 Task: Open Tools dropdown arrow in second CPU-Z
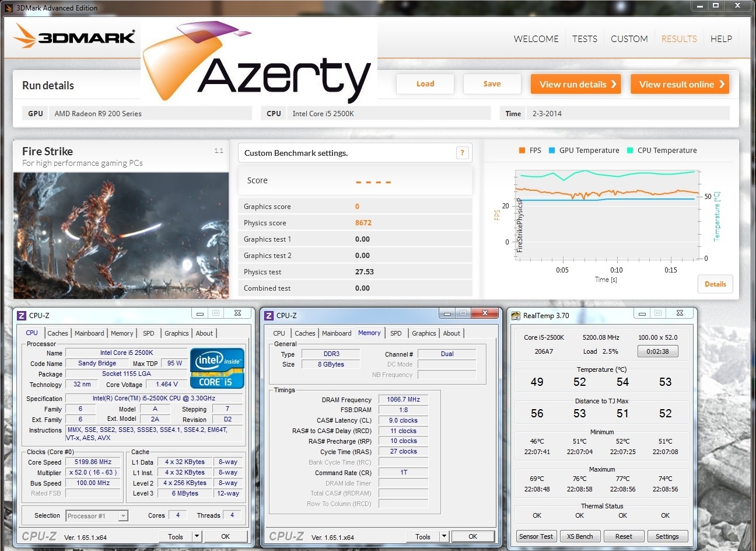(x=444, y=536)
